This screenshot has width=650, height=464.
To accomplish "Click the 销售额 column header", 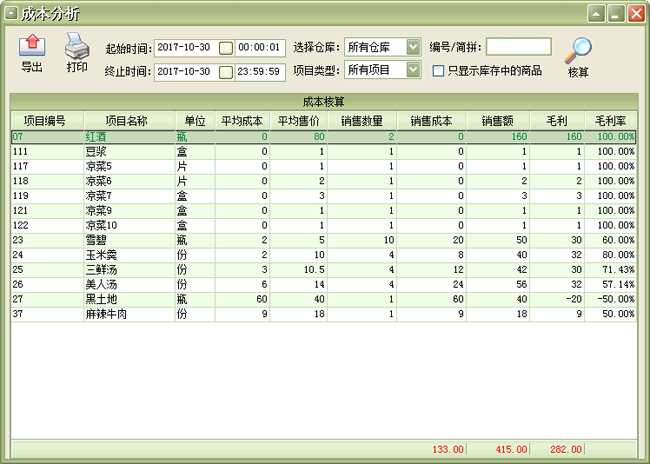I will tap(497, 121).
